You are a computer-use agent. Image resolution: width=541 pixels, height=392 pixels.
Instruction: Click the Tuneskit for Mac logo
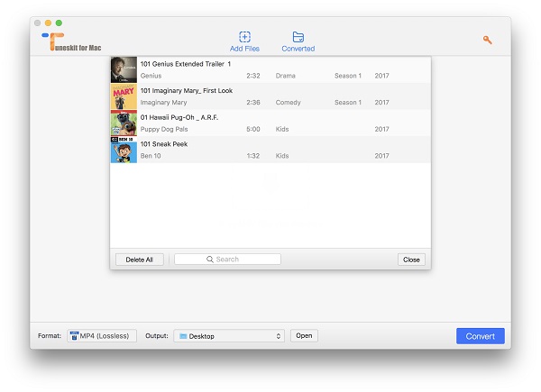pos(71,41)
